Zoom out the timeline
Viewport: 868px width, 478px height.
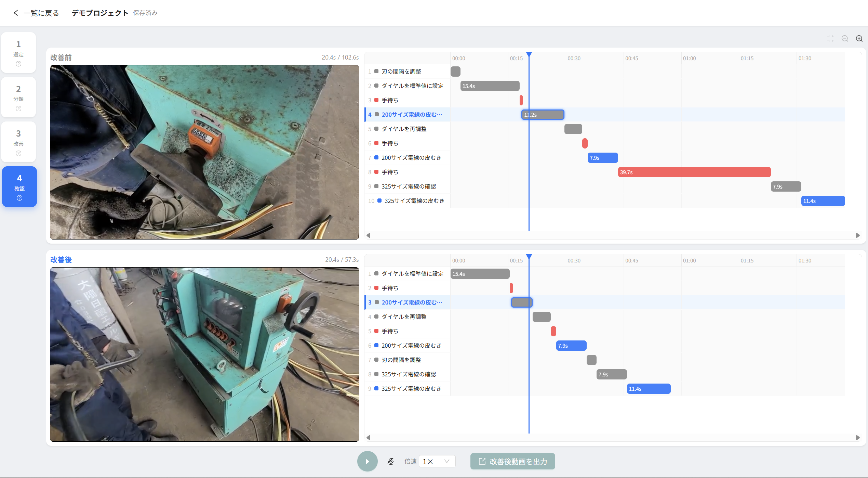(845, 39)
